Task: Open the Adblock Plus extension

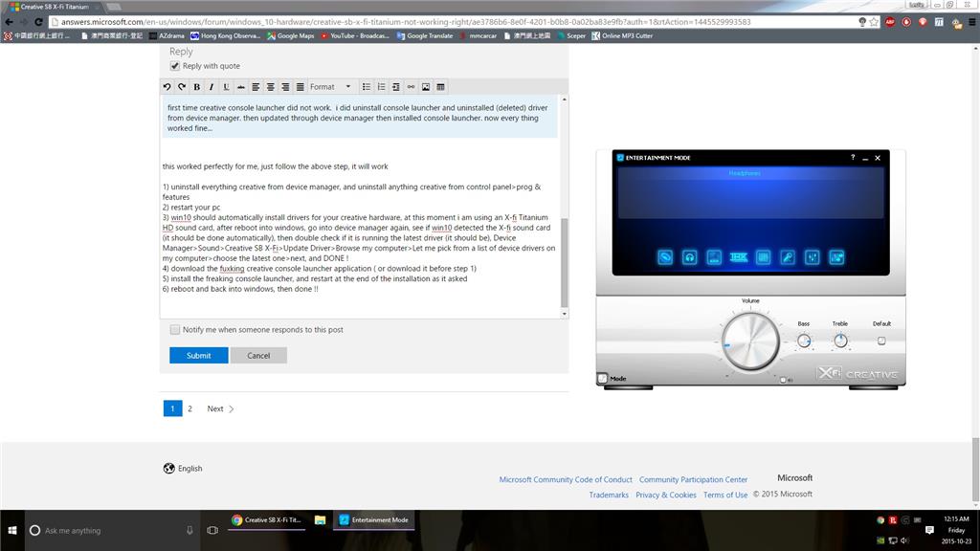Action: (x=890, y=22)
